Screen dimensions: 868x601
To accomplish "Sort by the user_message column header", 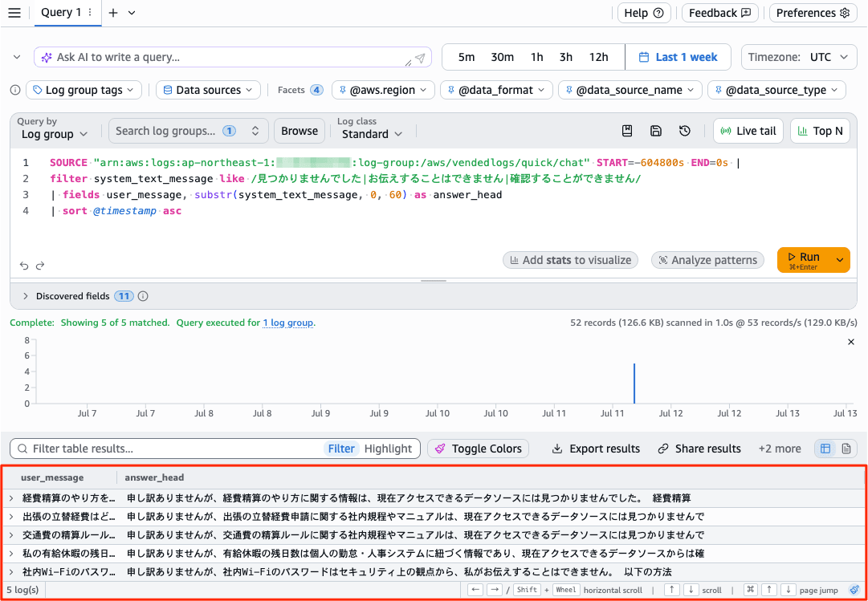I will 52,477.
